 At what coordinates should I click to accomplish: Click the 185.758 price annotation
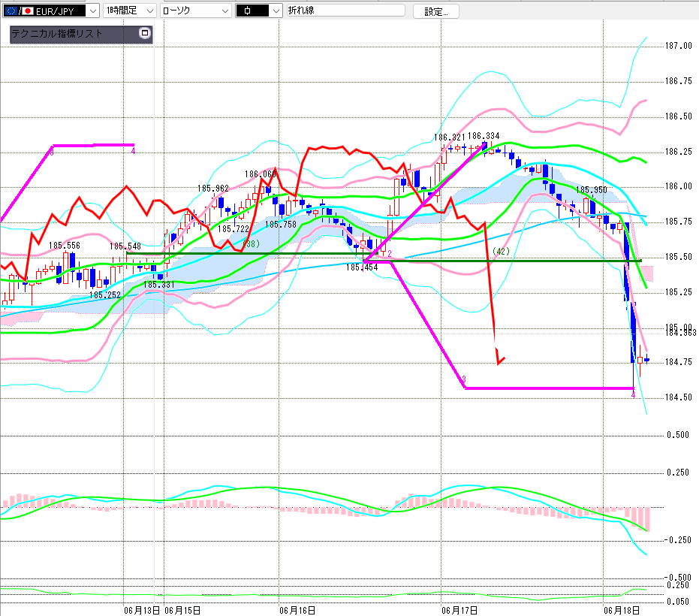[x=281, y=225]
